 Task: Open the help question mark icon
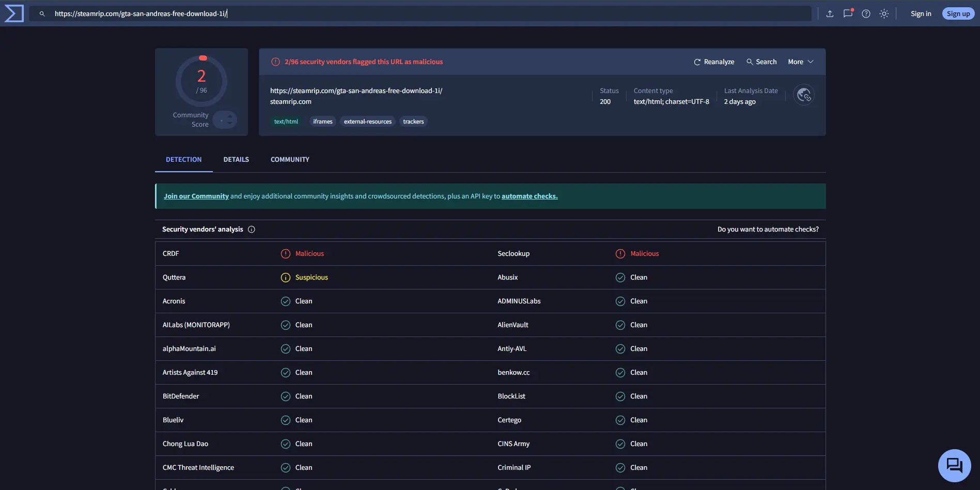[866, 14]
